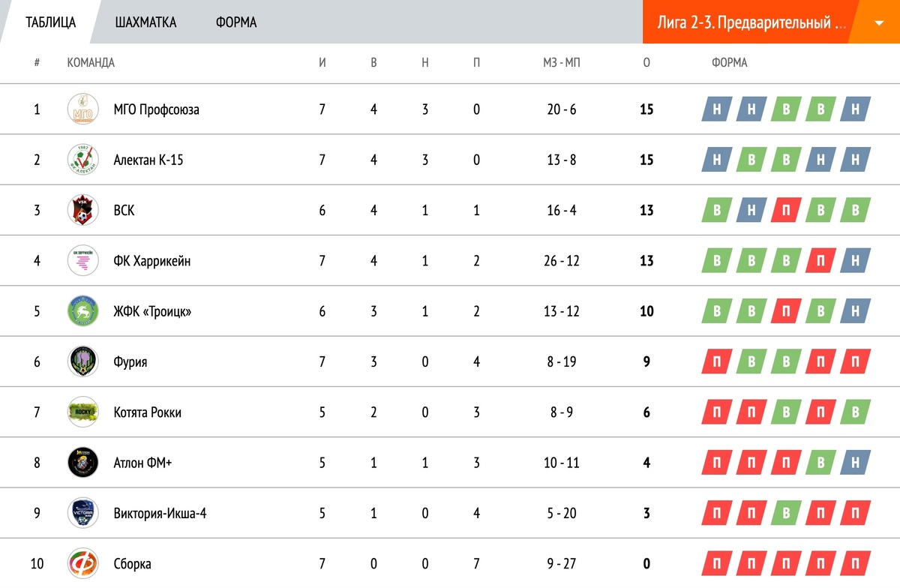
Task: Click the Сборка team logo
Action: click(82, 563)
